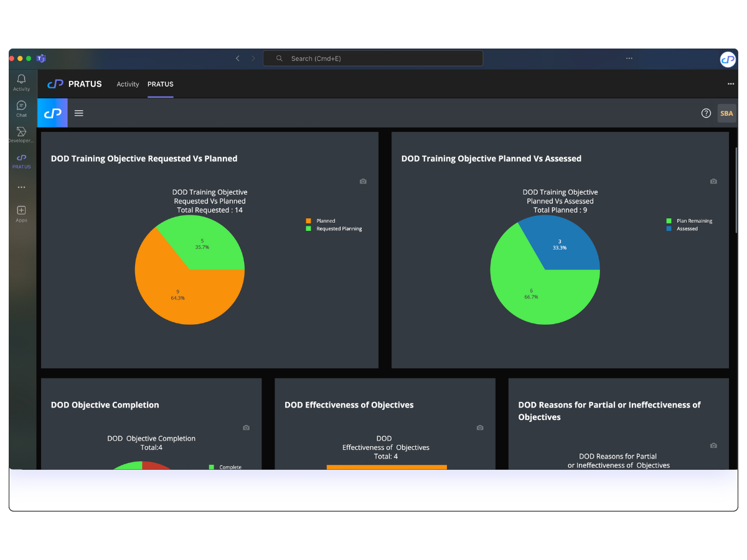Select the Developer Portal sidebar icon
747x560 pixels.
pyautogui.click(x=21, y=135)
